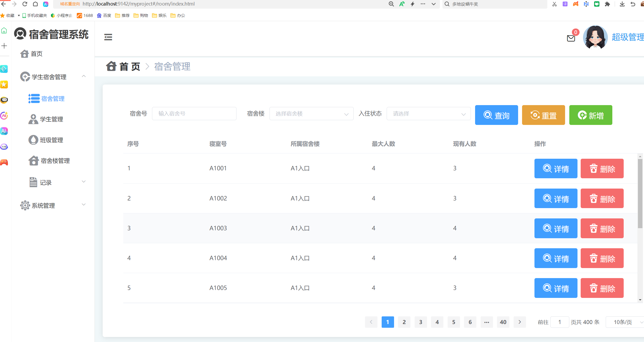View 详情 for room A1003
The height and width of the screenshot is (342, 644).
pyautogui.click(x=556, y=228)
